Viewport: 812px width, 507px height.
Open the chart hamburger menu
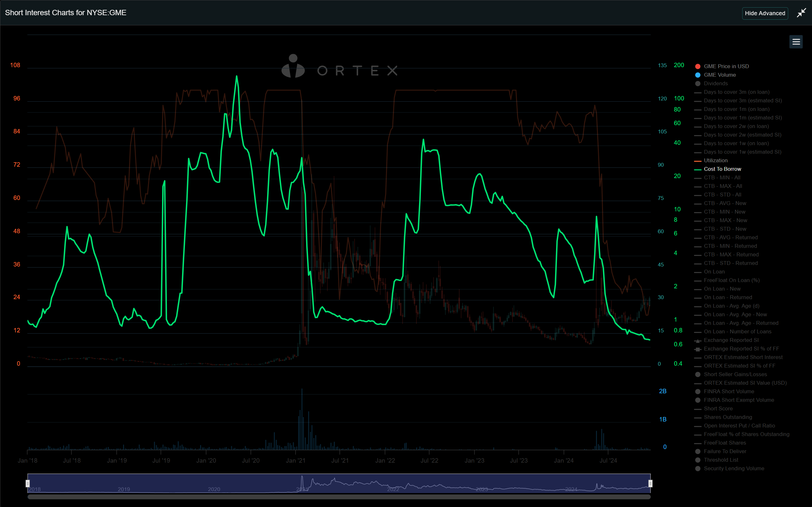tap(796, 42)
